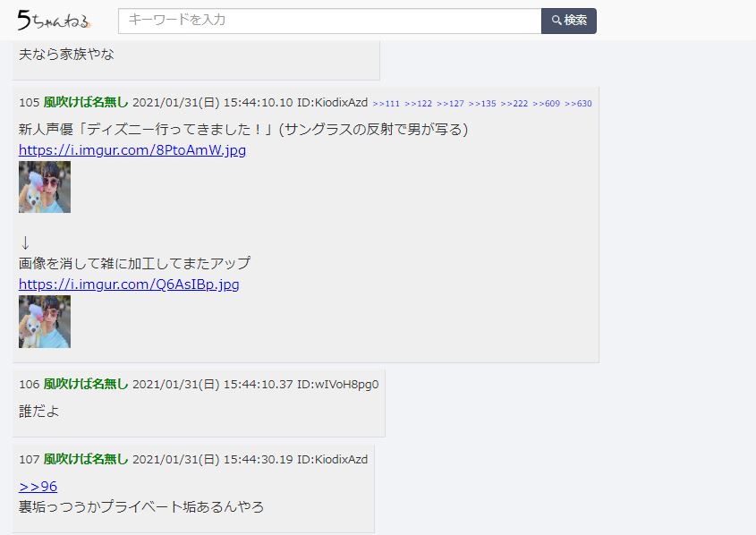Jump to reply >>609

(547, 103)
